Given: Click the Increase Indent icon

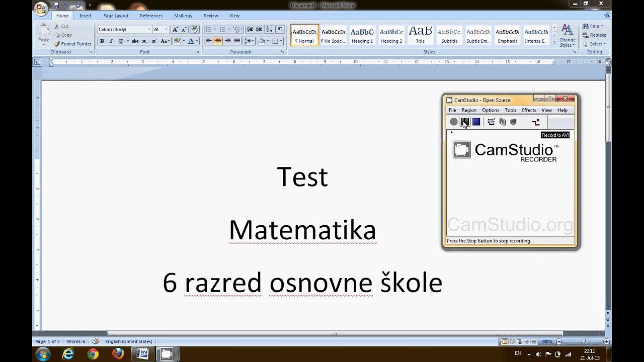Looking at the screenshot, I should (259, 30).
